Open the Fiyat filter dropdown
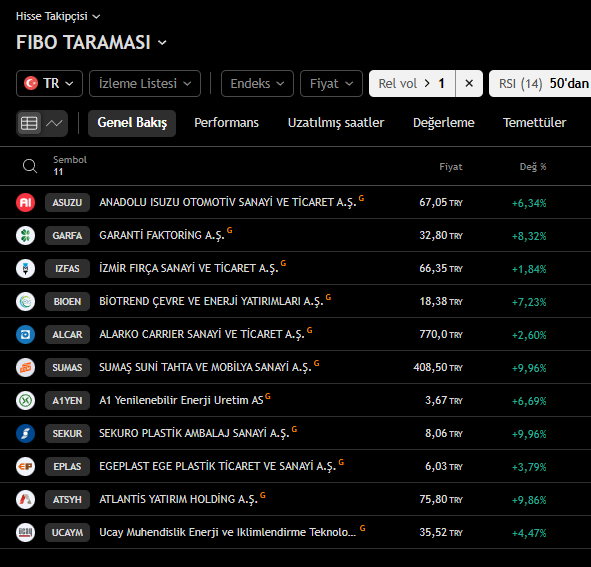Image resolution: width=591 pixels, height=567 pixels. tap(331, 83)
